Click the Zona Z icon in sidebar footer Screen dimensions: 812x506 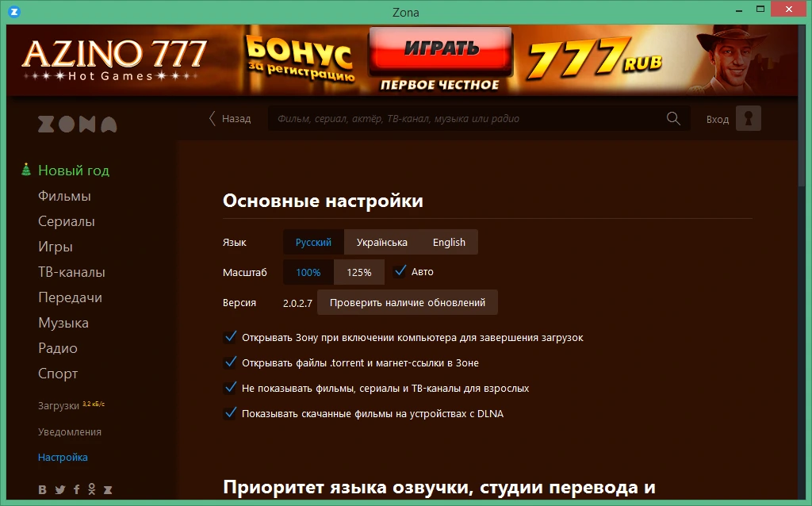pos(108,489)
